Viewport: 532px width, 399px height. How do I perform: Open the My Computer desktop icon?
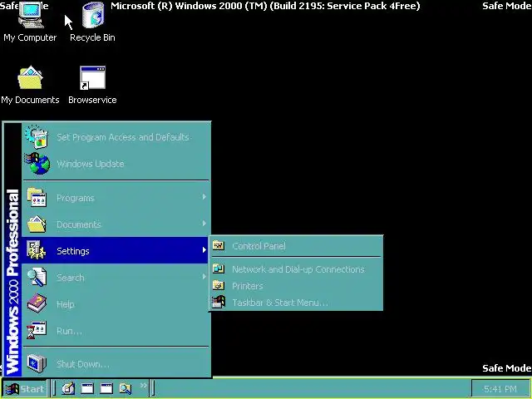tap(30, 22)
